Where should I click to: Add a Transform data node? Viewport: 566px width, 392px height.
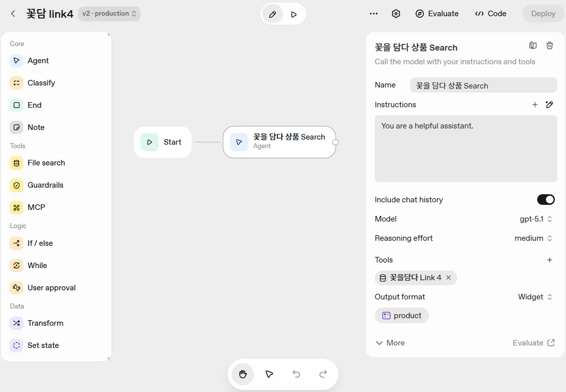45,323
